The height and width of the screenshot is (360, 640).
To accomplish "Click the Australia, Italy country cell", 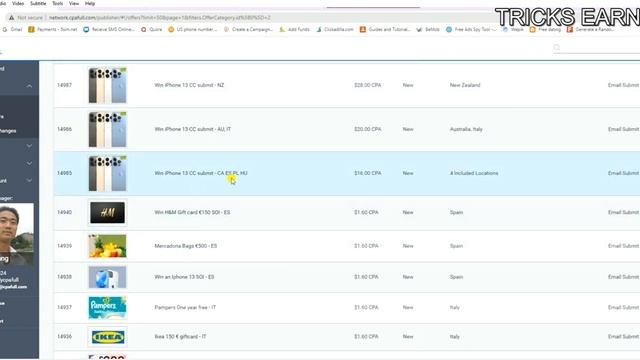I will click(466, 129).
